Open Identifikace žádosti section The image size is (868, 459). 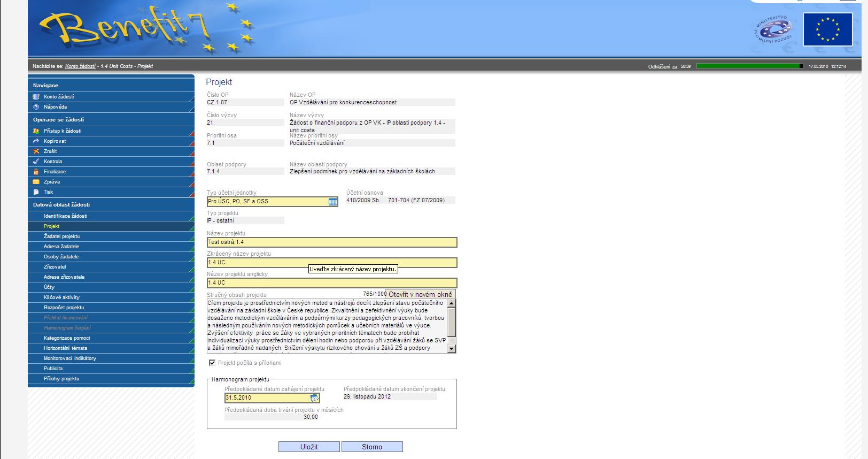pyautogui.click(x=111, y=216)
